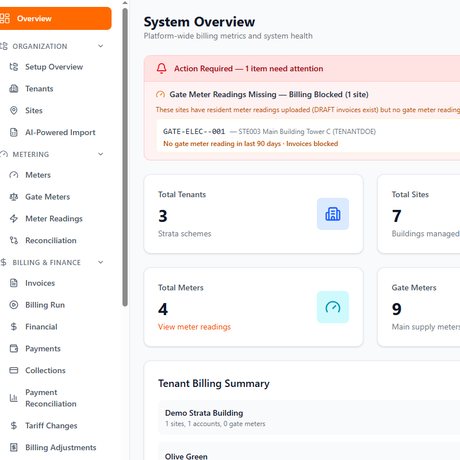Click the Payments wallet icon
Viewport: 460px width, 460px height.
pos(14,349)
